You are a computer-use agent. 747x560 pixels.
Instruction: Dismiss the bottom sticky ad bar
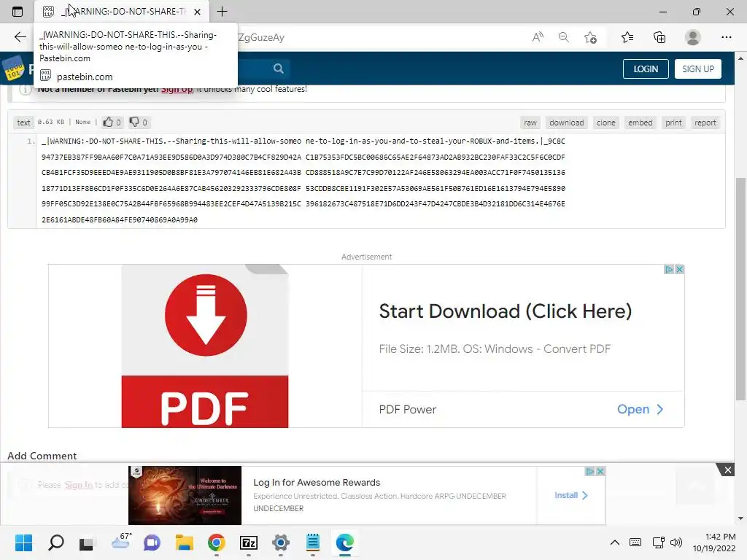click(x=728, y=470)
